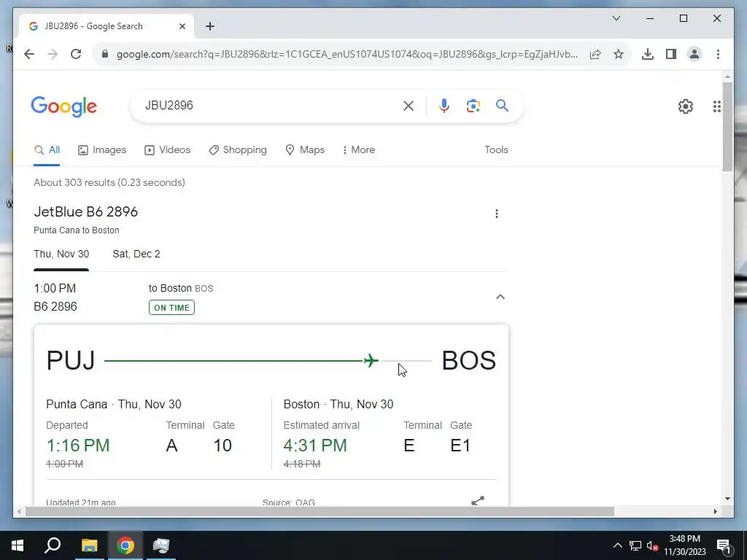Open the Windows Start menu
747x560 pixels.
click(18, 545)
